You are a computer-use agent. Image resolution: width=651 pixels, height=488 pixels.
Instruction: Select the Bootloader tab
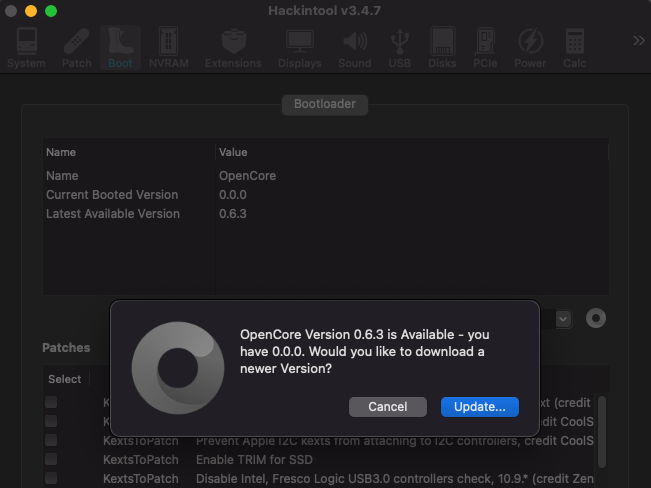pos(325,104)
